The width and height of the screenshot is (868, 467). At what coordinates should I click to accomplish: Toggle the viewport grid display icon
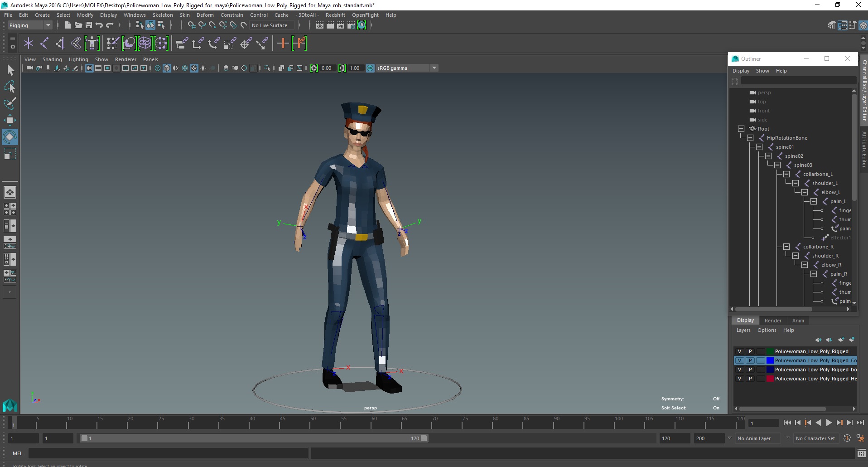click(x=89, y=68)
